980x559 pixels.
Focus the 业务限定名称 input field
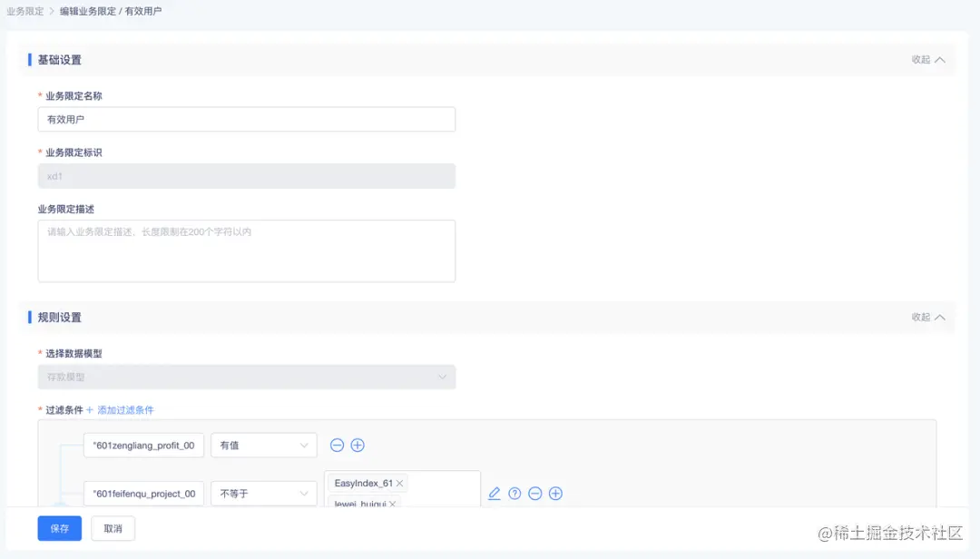pyautogui.click(x=246, y=120)
